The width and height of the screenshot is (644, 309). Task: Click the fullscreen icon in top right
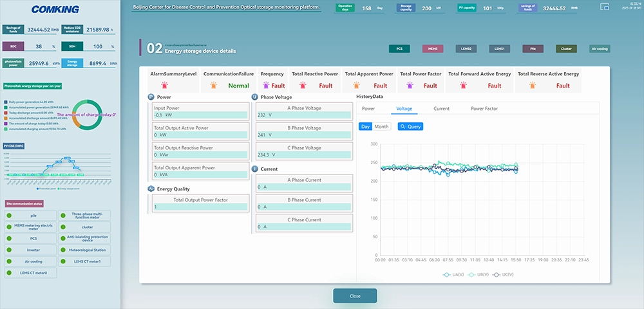(604, 6)
